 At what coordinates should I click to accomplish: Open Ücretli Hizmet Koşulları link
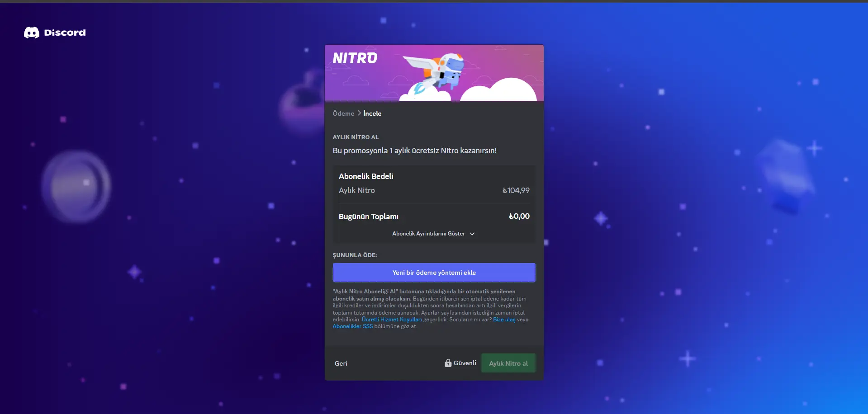coord(392,320)
